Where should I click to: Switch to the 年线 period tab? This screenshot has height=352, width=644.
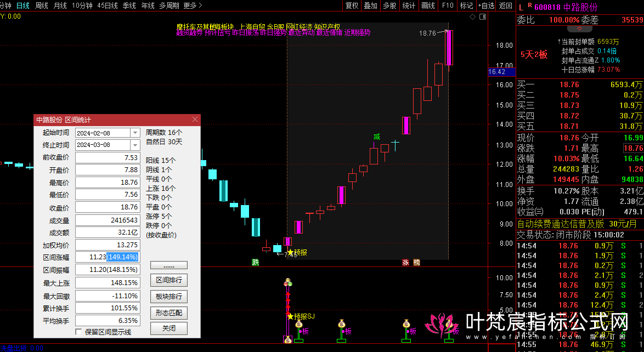(x=148, y=5)
